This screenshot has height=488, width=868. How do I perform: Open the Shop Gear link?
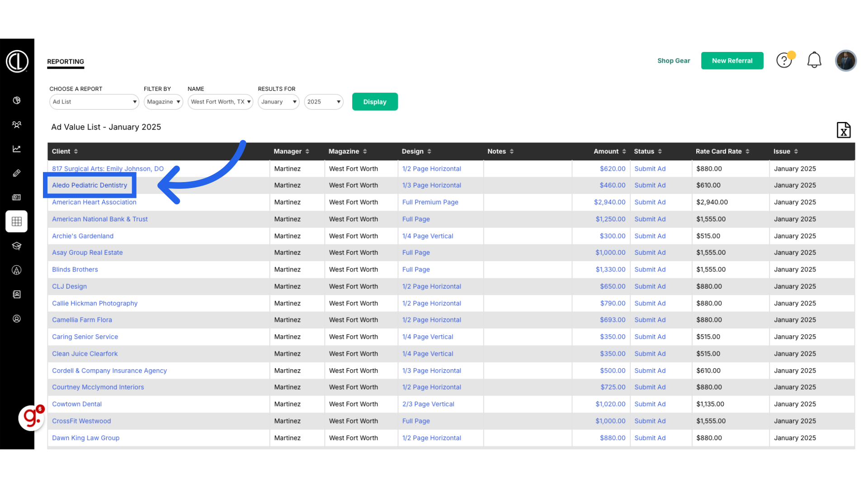pyautogui.click(x=674, y=61)
